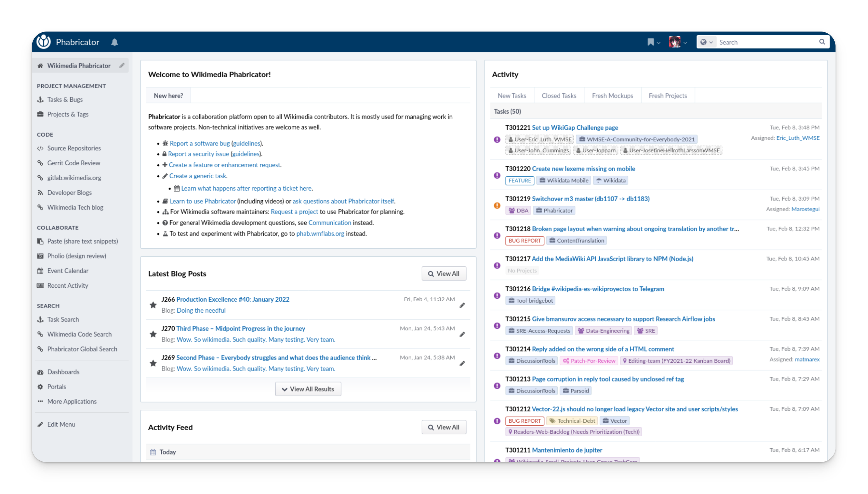The height and width of the screenshot is (494, 868).
Task: Open Tasks & Bugs in the sidebar
Action: click(65, 99)
